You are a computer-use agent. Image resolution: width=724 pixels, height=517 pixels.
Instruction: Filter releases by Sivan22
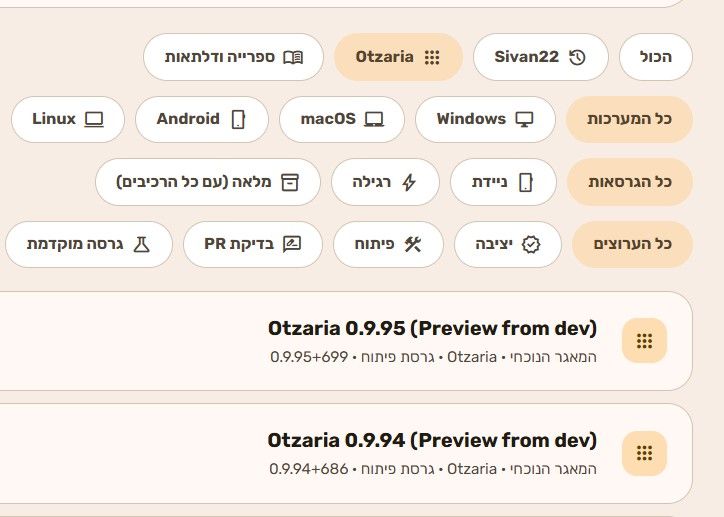(541, 57)
